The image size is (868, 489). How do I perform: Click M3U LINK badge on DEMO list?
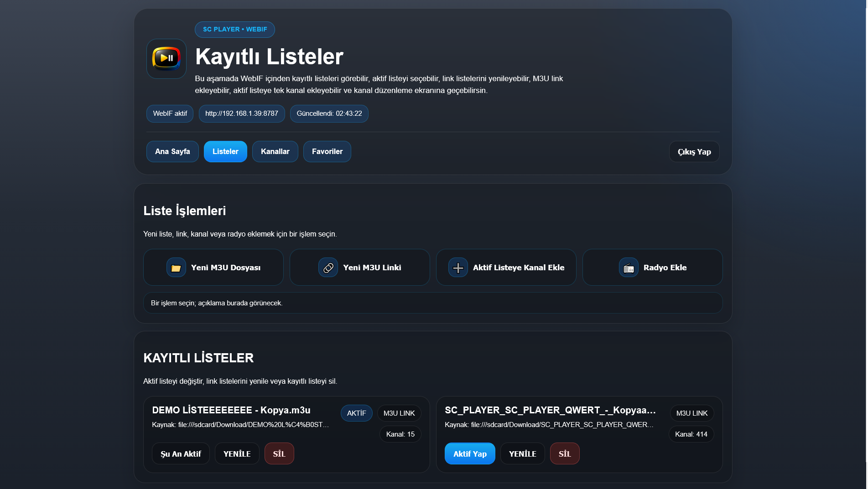coord(399,413)
